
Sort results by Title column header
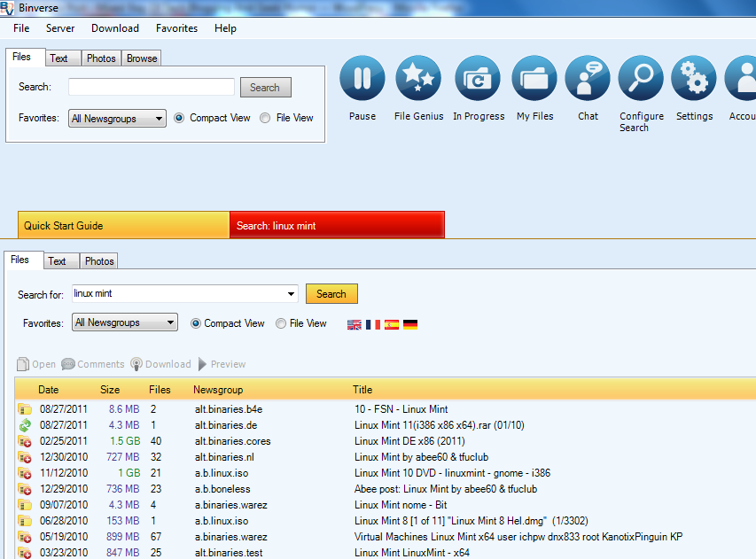(x=362, y=390)
